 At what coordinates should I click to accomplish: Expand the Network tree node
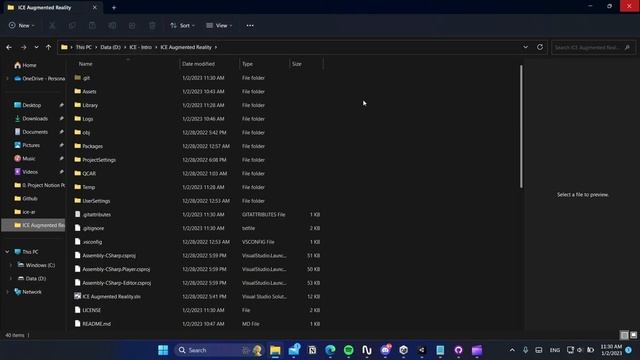point(7,292)
